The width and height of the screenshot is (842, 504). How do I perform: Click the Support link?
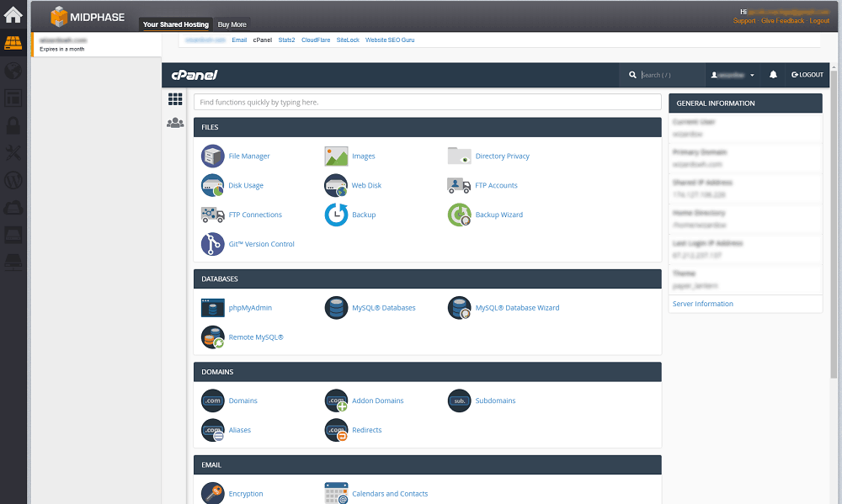coord(744,21)
